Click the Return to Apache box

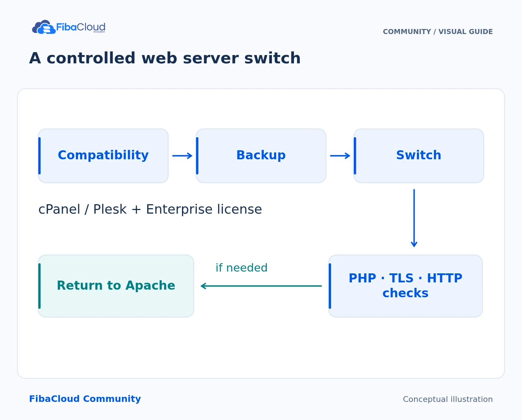tap(116, 286)
